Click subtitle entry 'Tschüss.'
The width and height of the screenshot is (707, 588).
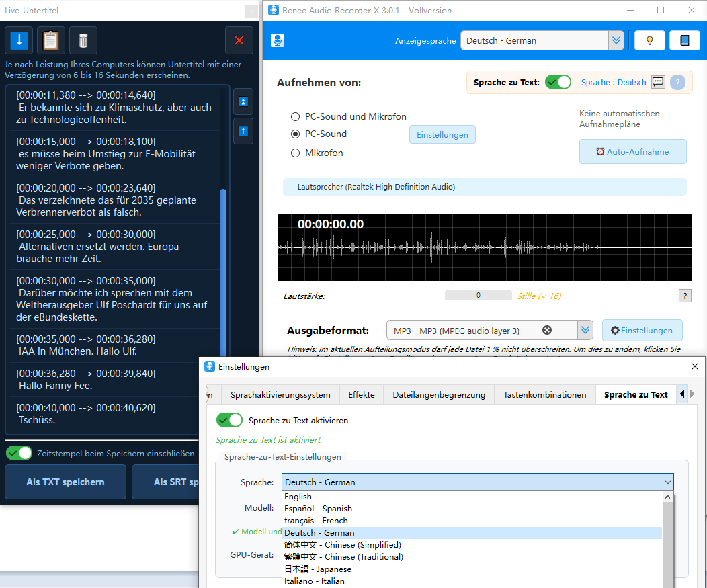click(x=103, y=414)
